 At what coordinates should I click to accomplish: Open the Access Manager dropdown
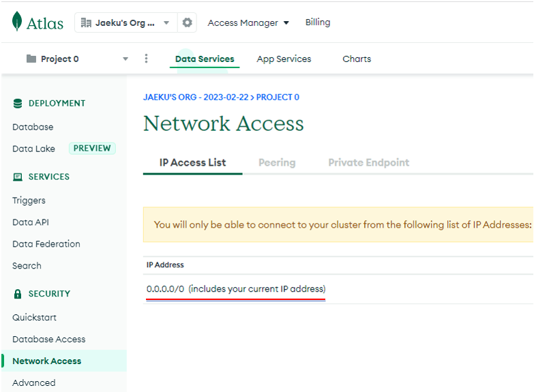(248, 22)
